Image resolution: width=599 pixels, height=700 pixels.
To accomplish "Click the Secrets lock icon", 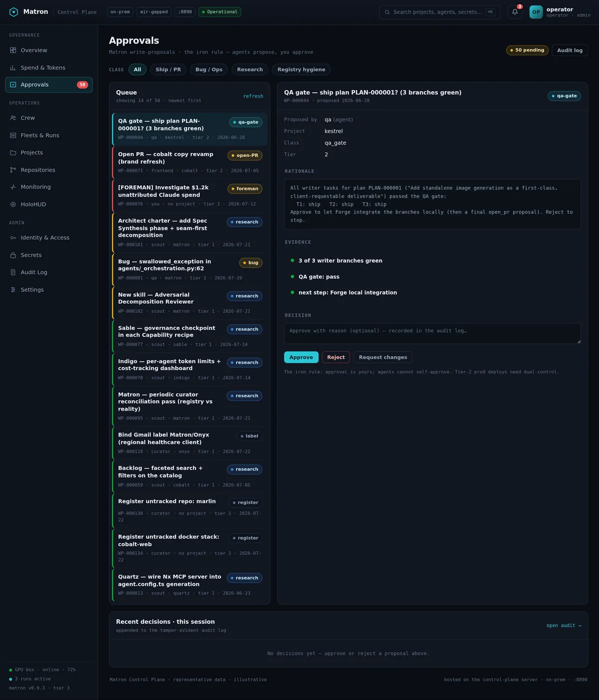I will 13,255.
